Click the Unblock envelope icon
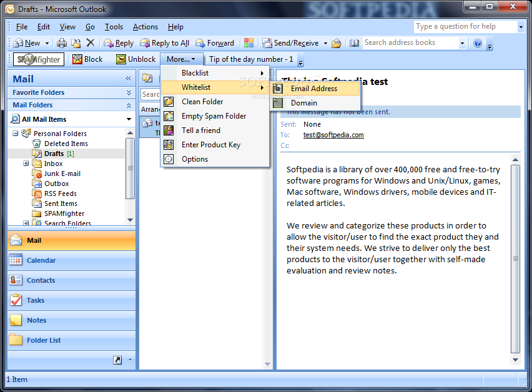Viewport: 532px width, 392px height. (121, 59)
